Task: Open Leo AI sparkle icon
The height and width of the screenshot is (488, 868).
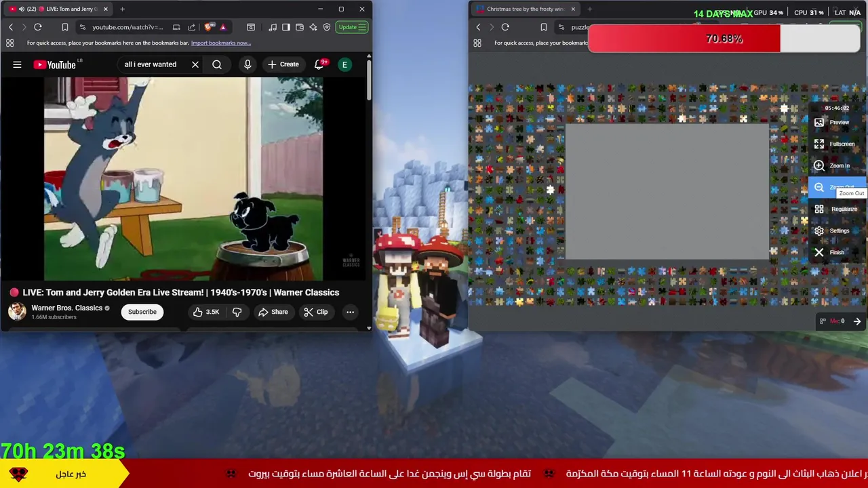Action: pyautogui.click(x=313, y=27)
